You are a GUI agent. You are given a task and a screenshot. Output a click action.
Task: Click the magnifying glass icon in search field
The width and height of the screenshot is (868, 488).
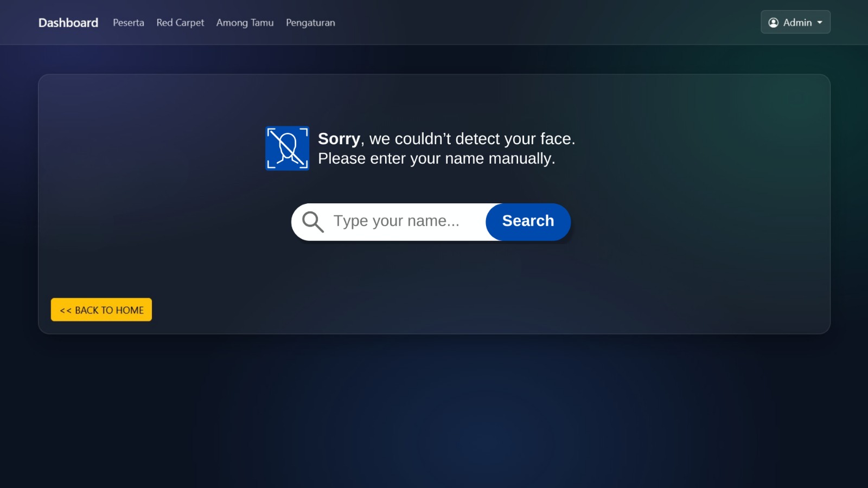click(x=313, y=222)
